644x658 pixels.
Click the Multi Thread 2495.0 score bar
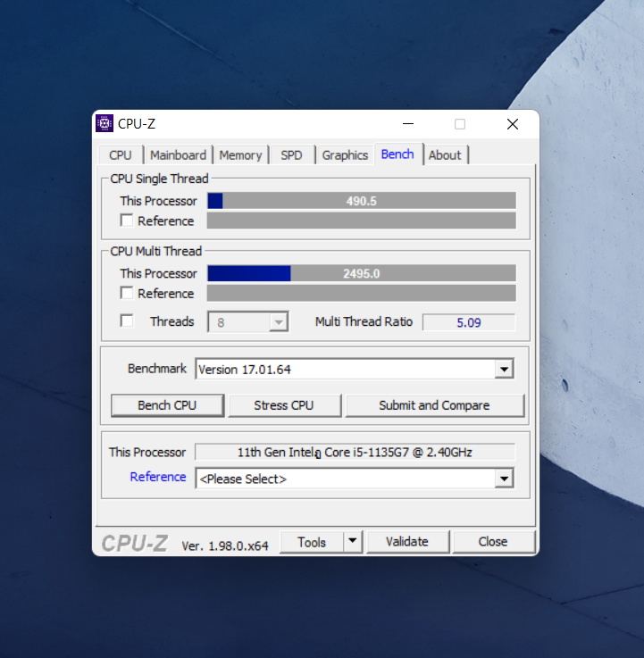click(362, 273)
